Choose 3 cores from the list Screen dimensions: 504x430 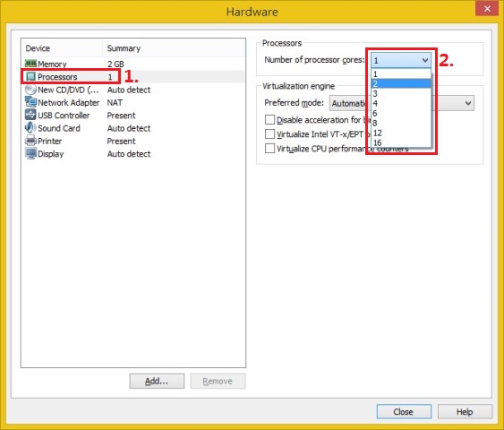pos(401,93)
